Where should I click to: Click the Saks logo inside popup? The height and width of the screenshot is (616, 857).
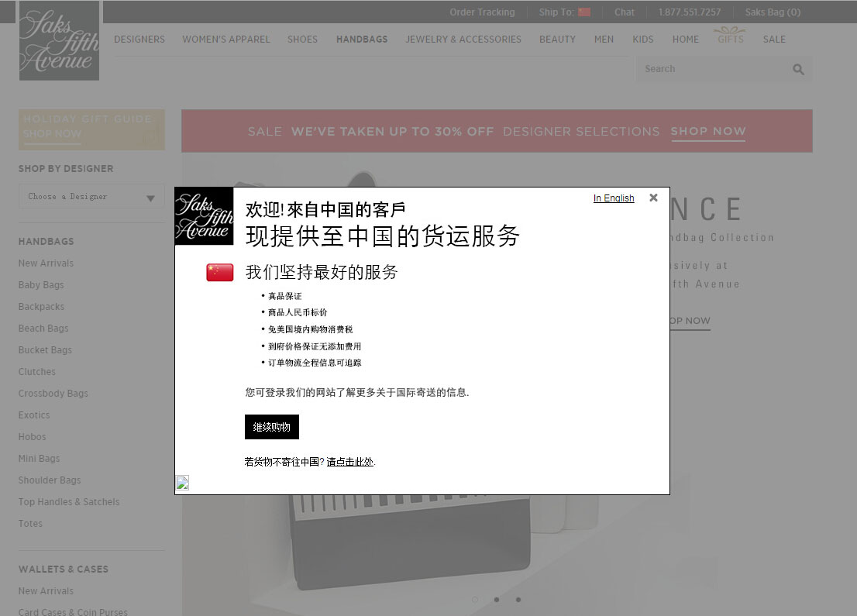(204, 216)
